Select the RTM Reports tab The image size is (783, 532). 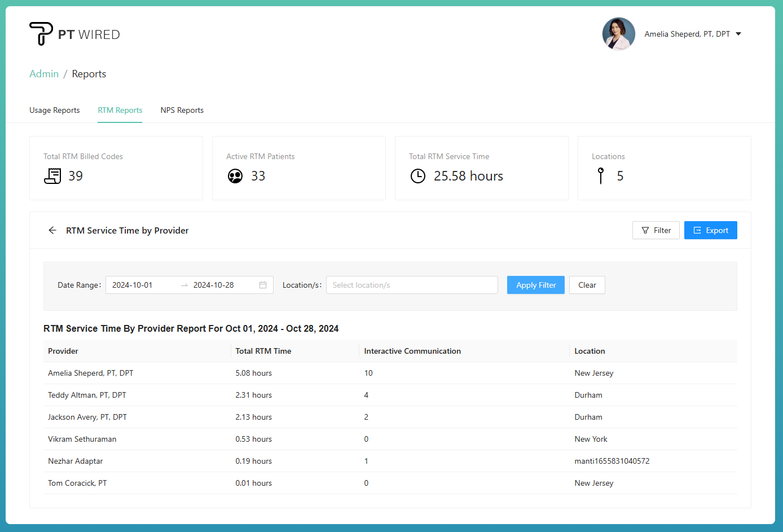point(120,110)
